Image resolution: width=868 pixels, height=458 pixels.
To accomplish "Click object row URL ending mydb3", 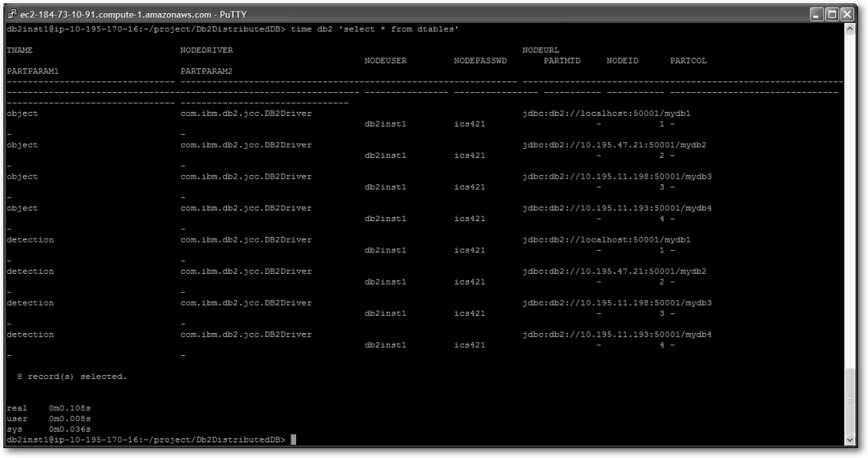I will (617, 177).
